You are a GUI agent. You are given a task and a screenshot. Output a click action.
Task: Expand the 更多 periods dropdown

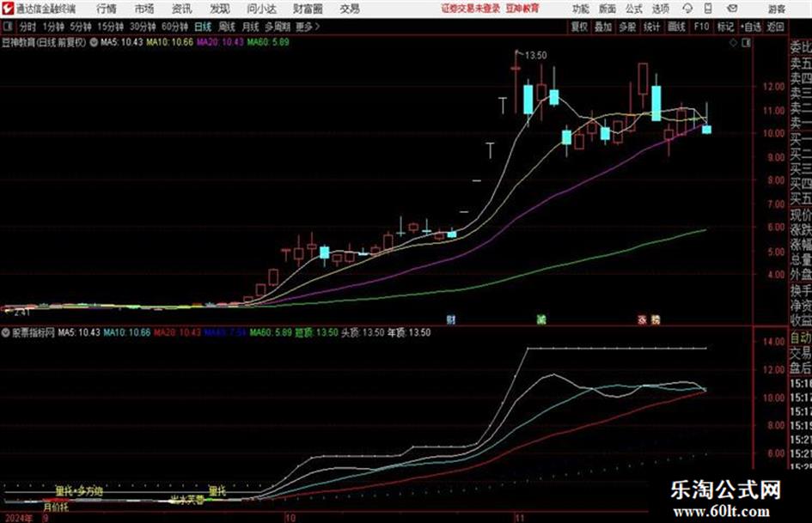(x=308, y=27)
